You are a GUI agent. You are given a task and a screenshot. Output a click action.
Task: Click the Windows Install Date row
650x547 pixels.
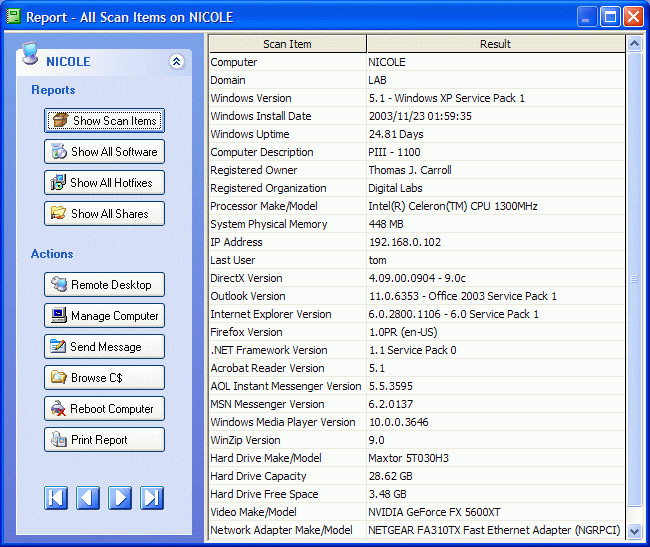tap(417, 116)
